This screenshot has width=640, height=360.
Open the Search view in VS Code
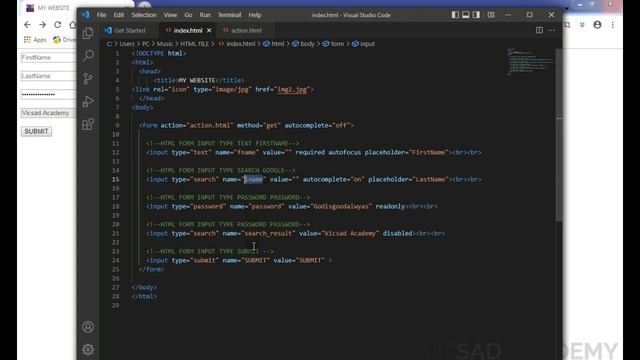(x=88, y=56)
